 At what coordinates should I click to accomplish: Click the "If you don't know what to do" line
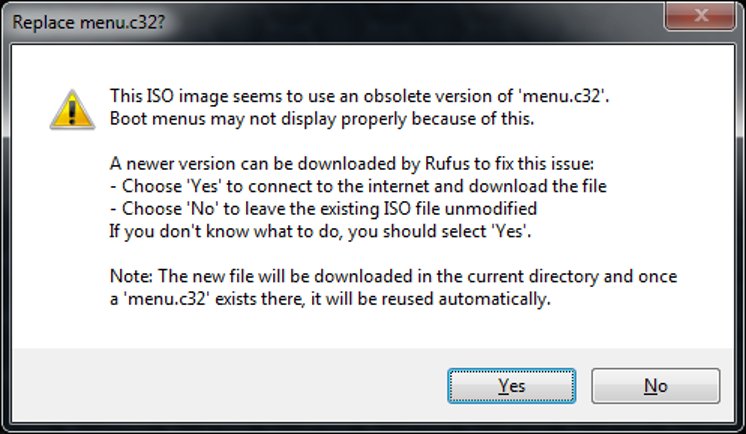coord(320,231)
